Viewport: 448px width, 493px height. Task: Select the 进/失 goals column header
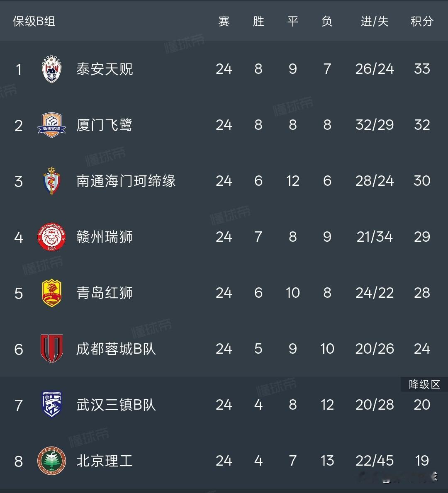(x=375, y=22)
